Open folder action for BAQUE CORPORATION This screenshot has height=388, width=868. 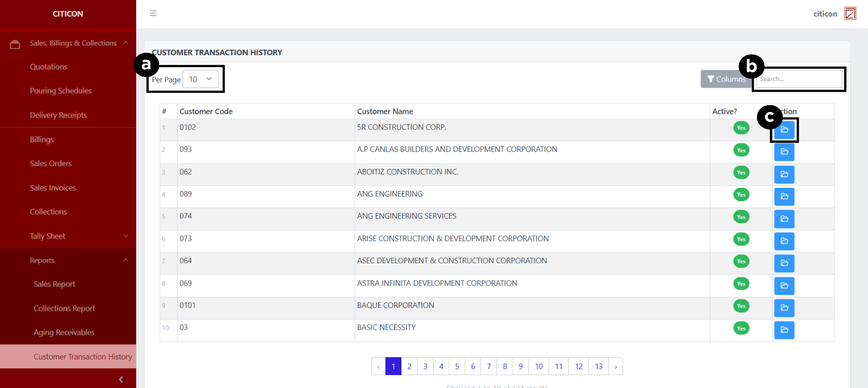coord(784,308)
